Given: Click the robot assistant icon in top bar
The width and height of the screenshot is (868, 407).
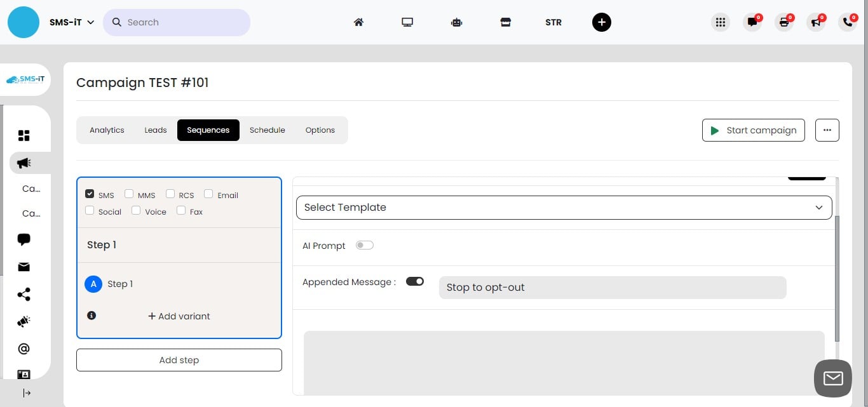Looking at the screenshot, I should [x=456, y=22].
